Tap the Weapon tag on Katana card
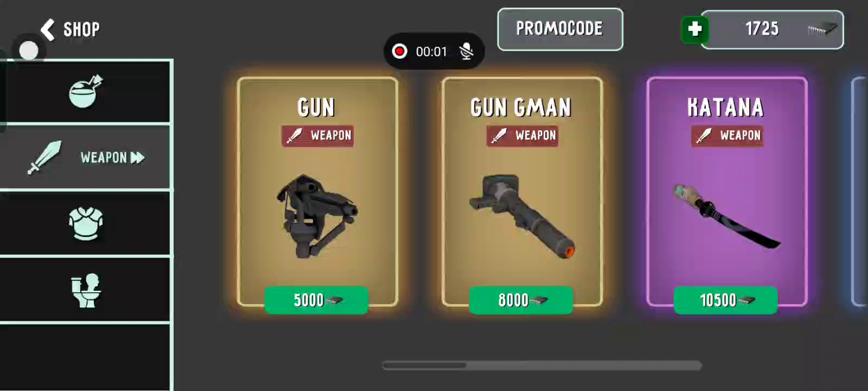868x391 pixels. point(727,136)
